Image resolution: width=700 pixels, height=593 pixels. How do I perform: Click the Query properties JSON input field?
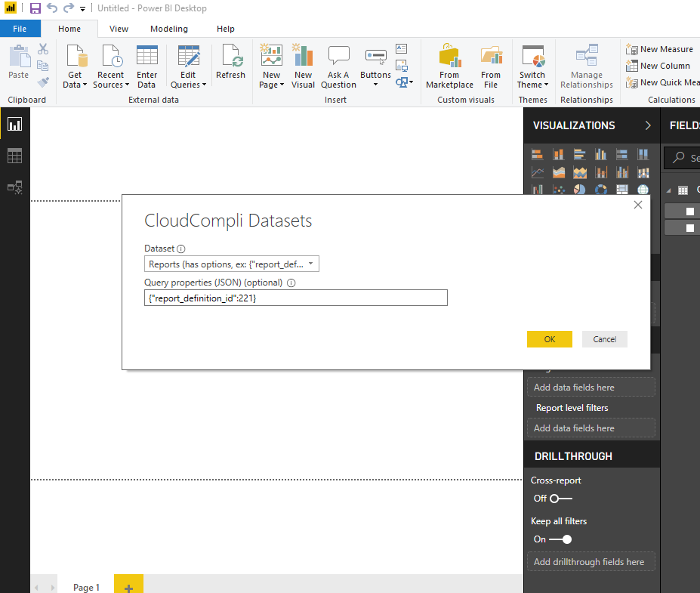coord(295,298)
